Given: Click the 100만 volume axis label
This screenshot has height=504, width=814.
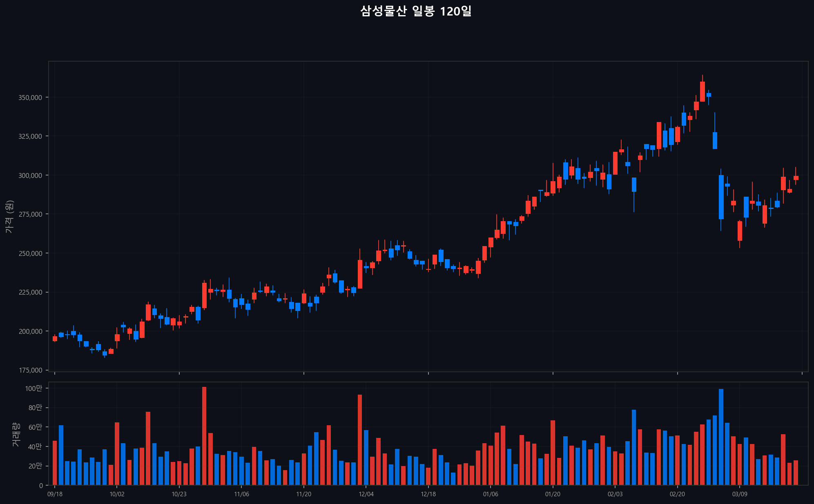Looking at the screenshot, I should (33, 389).
